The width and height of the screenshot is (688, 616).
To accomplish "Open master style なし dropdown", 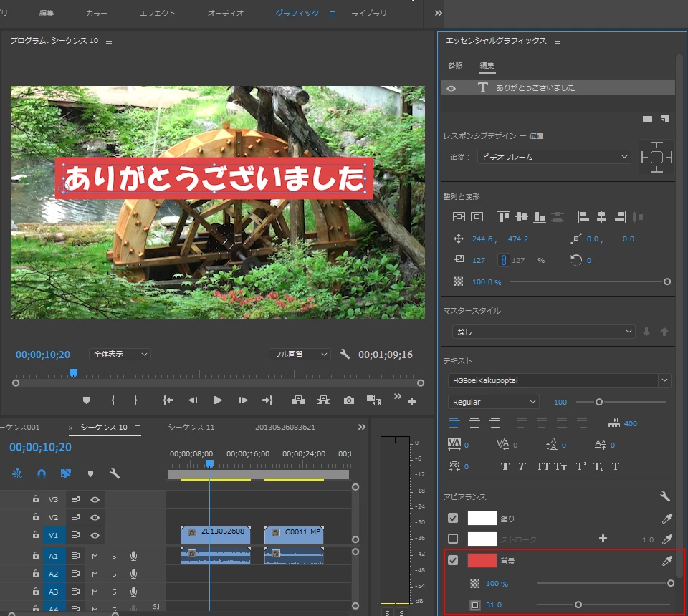I will (544, 332).
